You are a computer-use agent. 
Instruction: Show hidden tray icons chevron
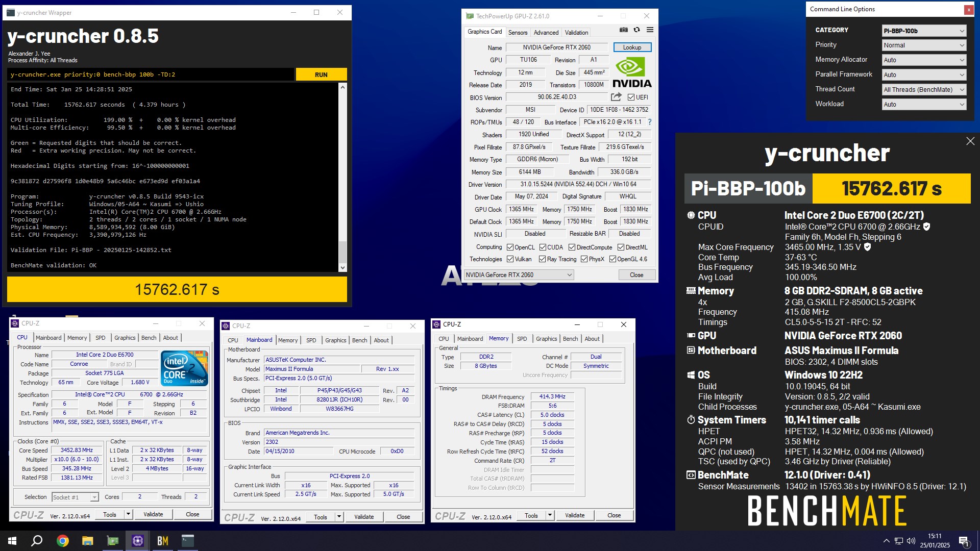[886, 541]
